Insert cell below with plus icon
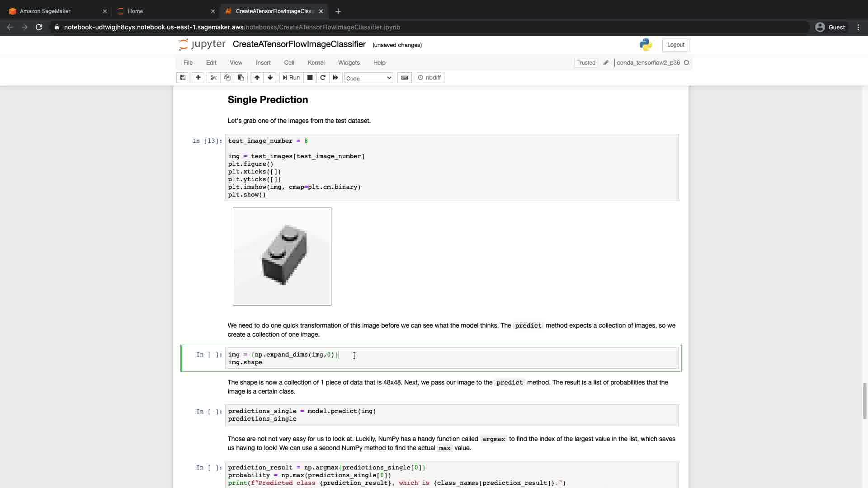The width and height of the screenshot is (868, 488). click(x=198, y=78)
